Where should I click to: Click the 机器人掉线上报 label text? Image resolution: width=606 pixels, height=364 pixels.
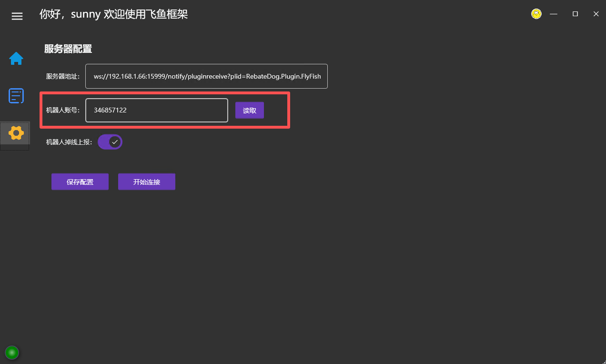click(x=69, y=142)
